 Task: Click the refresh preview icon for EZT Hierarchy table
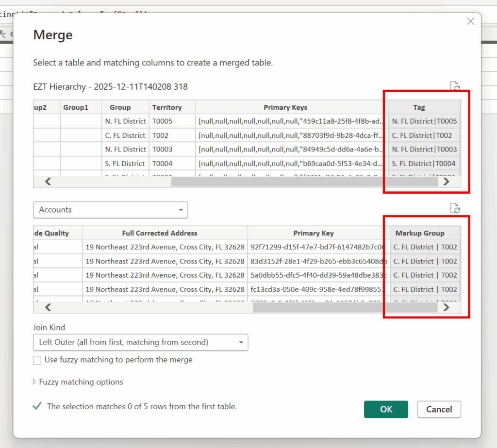[x=455, y=86]
